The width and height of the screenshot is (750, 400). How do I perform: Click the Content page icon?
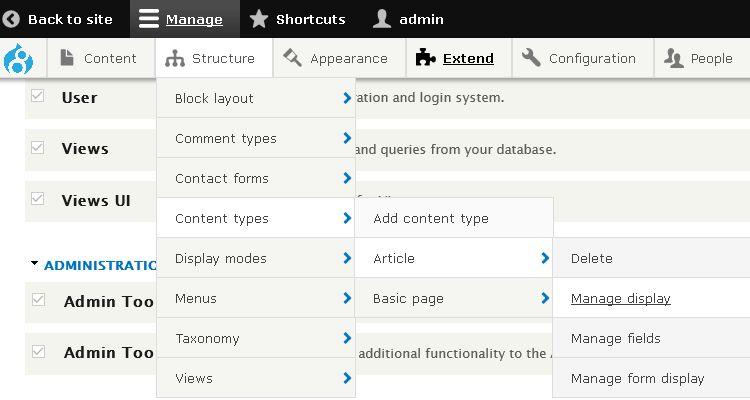(67, 58)
